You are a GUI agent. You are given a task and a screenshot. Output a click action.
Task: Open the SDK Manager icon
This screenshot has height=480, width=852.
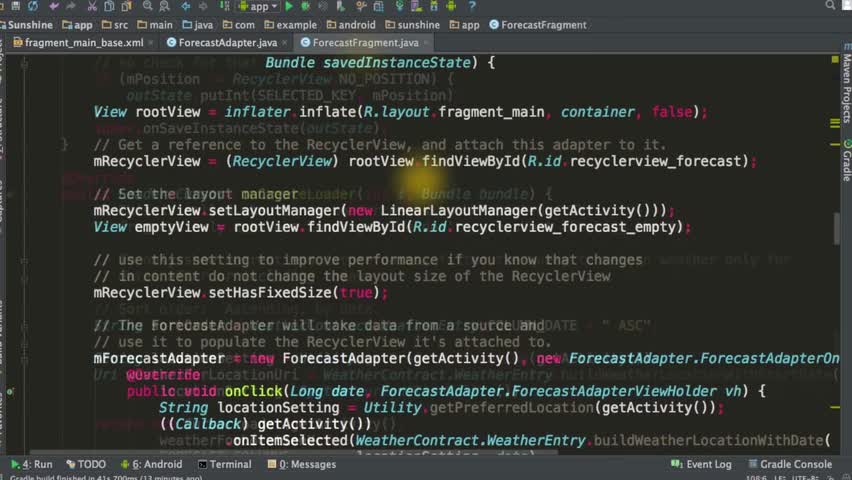434,6
